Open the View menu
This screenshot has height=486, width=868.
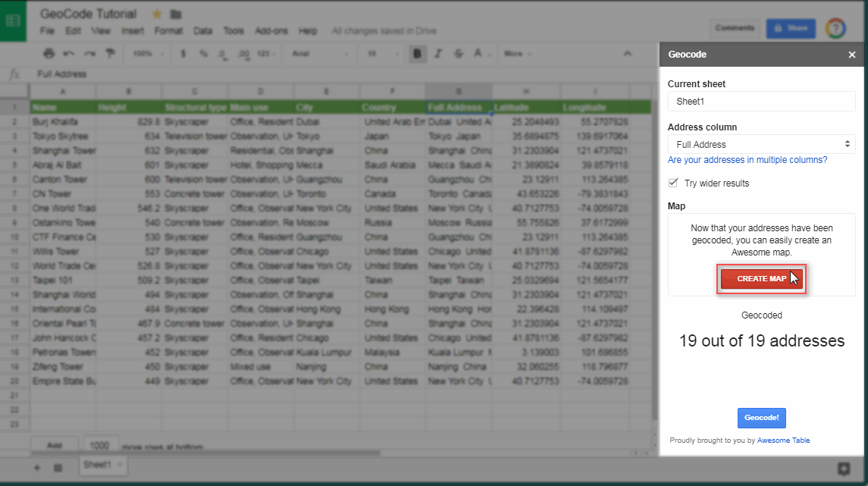pos(101,31)
